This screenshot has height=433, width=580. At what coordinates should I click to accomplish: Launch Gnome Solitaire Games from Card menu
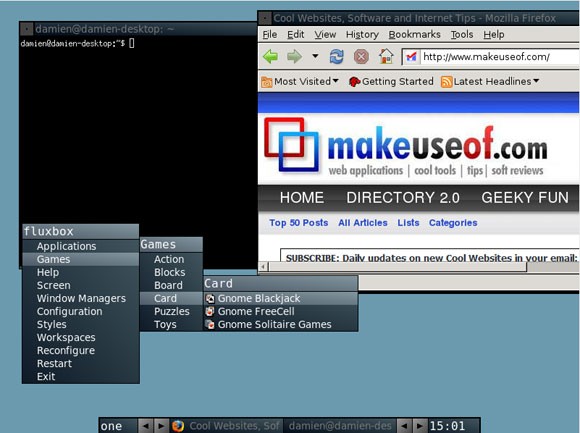tap(281, 324)
